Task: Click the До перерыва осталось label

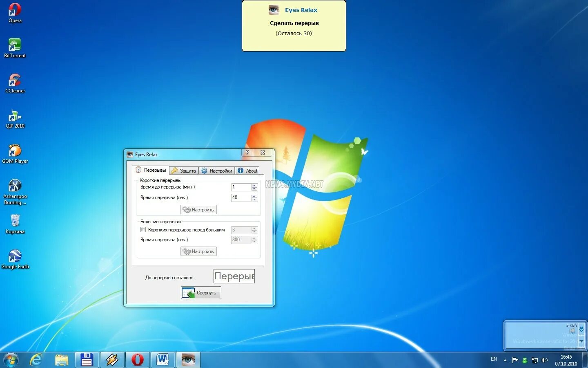Action: click(x=169, y=278)
